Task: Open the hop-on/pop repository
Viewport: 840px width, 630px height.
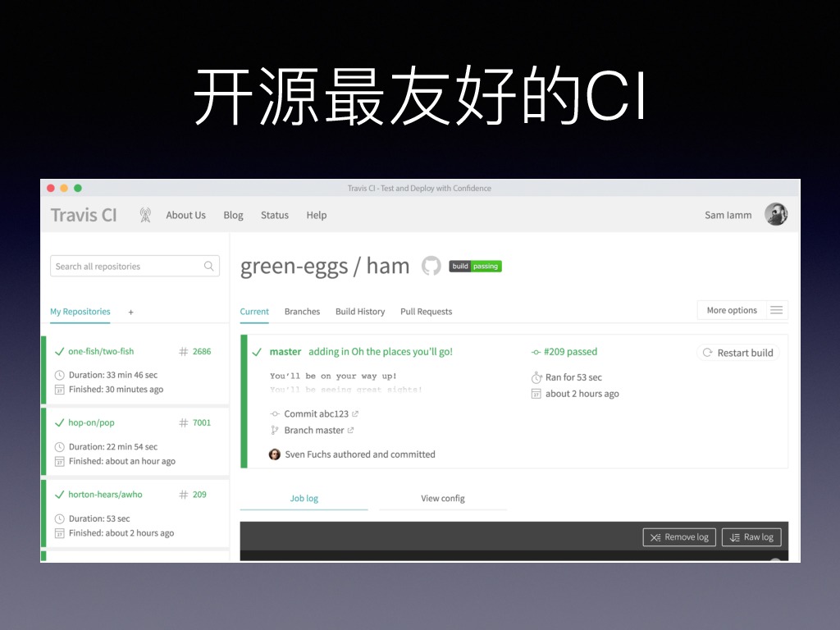Action: click(x=91, y=422)
